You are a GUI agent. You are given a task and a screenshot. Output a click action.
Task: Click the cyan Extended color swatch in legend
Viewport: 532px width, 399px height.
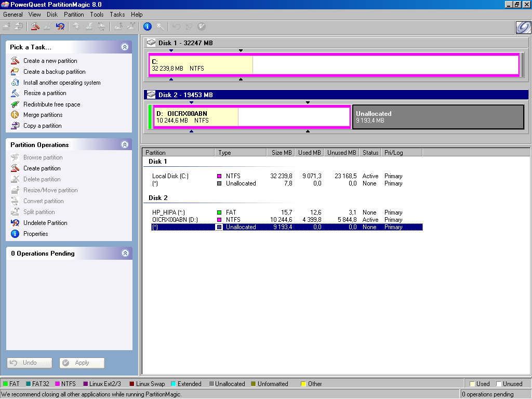[174, 384]
